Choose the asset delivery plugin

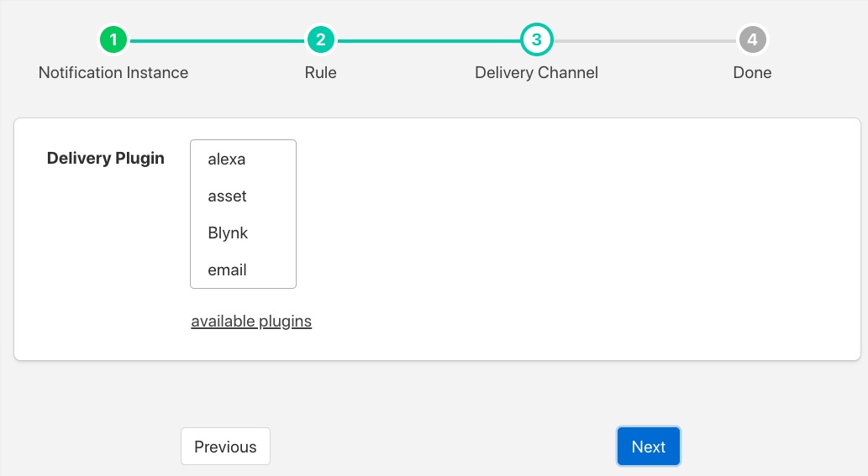pyautogui.click(x=227, y=196)
